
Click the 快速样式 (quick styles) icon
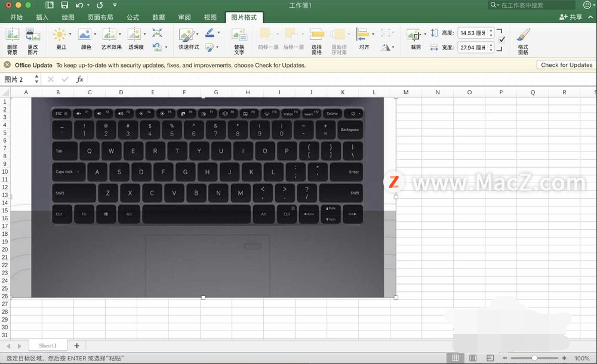[186, 35]
